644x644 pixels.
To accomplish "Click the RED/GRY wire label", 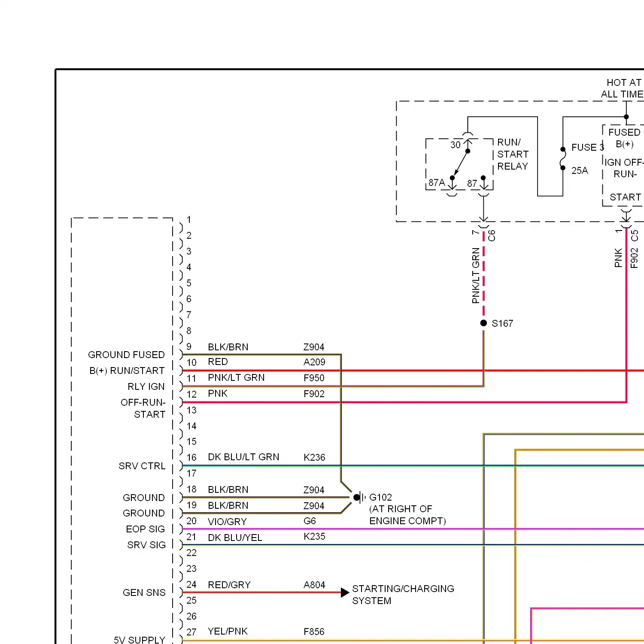I will click(x=229, y=585).
